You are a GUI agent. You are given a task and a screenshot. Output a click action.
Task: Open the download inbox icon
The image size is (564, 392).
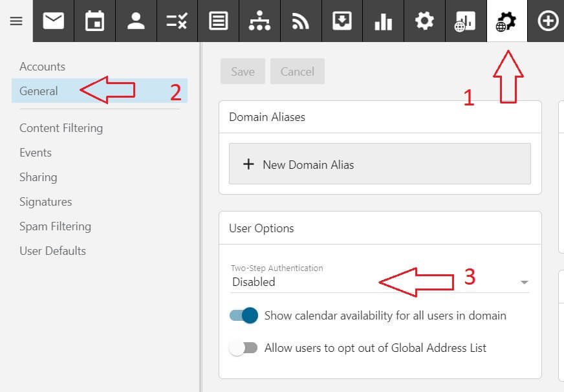click(x=342, y=21)
